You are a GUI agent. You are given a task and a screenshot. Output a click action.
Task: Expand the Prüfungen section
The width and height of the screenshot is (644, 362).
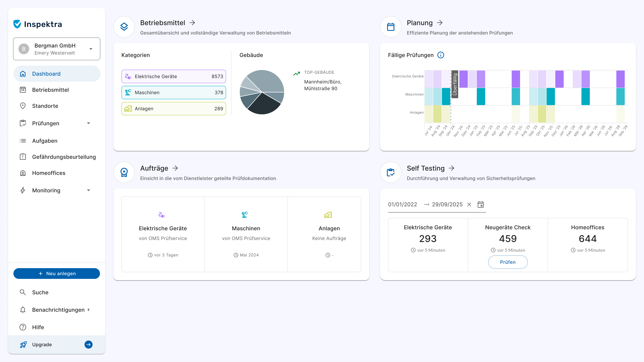[89, 123]
